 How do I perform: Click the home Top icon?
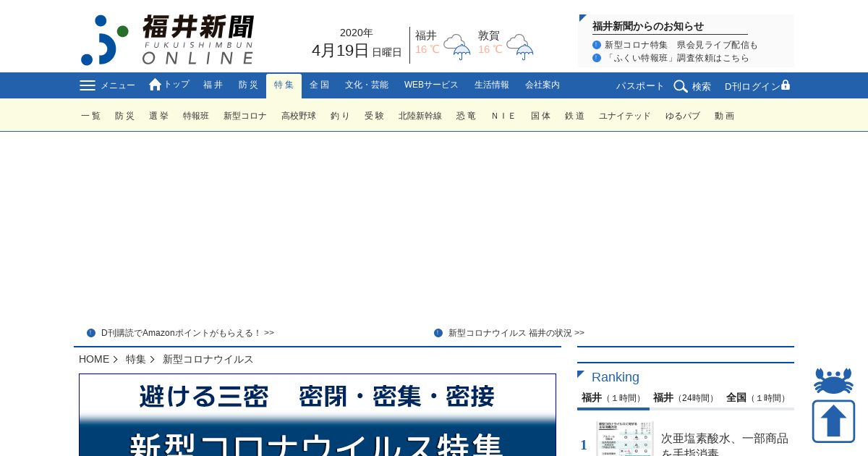coord(155,85)
